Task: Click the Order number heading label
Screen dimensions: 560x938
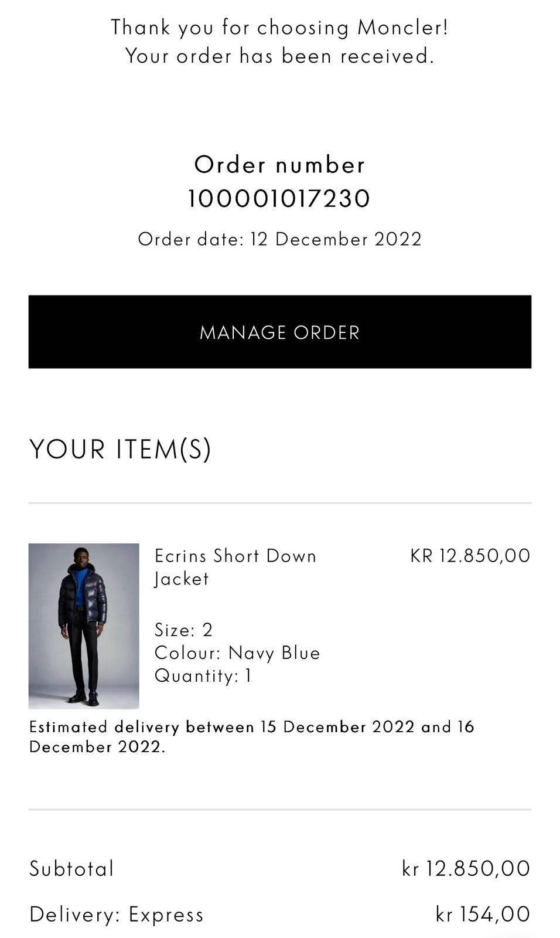Action: (279, 165)
